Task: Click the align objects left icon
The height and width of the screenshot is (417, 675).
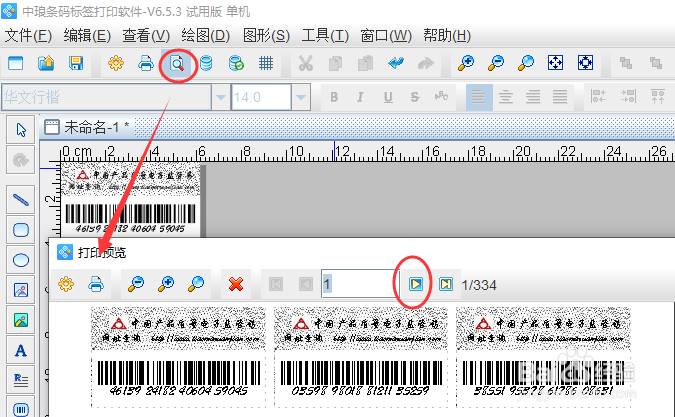Action: click(598, 96)
